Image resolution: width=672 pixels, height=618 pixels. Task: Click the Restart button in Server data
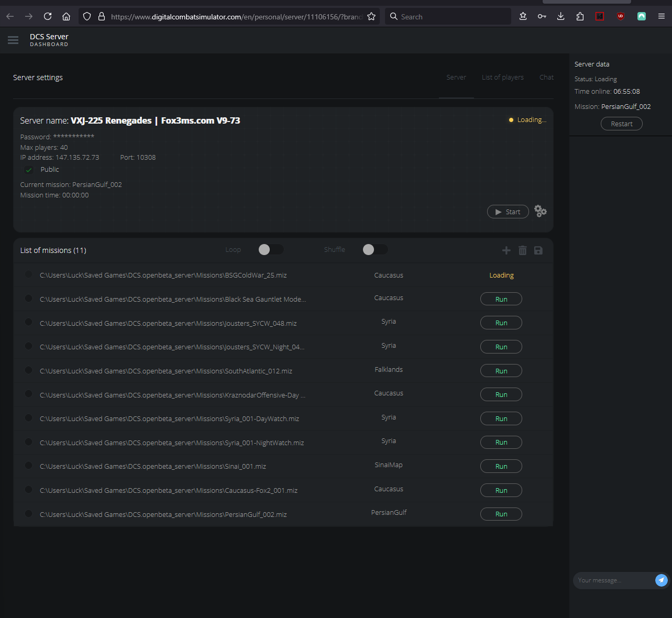[622, 124]
